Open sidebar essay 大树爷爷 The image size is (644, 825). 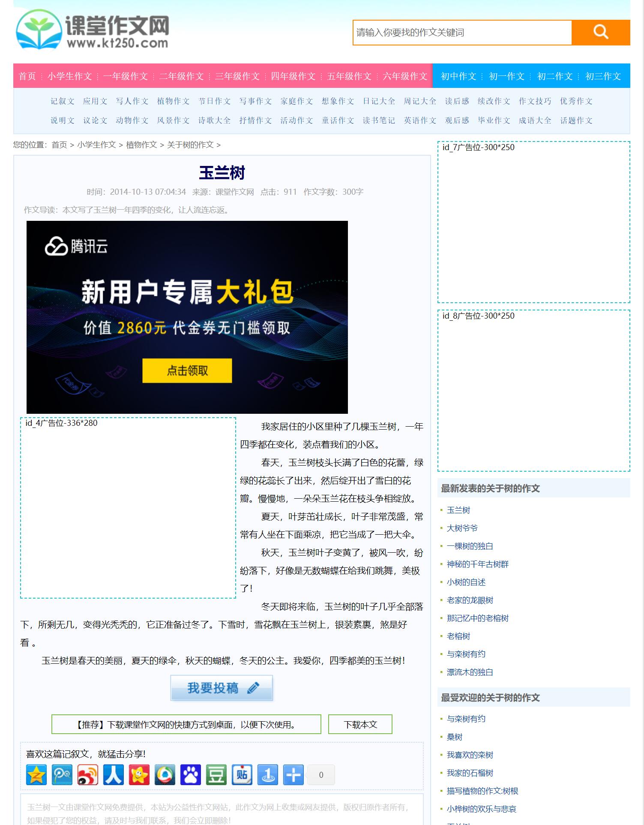click(x=462, y=528)
